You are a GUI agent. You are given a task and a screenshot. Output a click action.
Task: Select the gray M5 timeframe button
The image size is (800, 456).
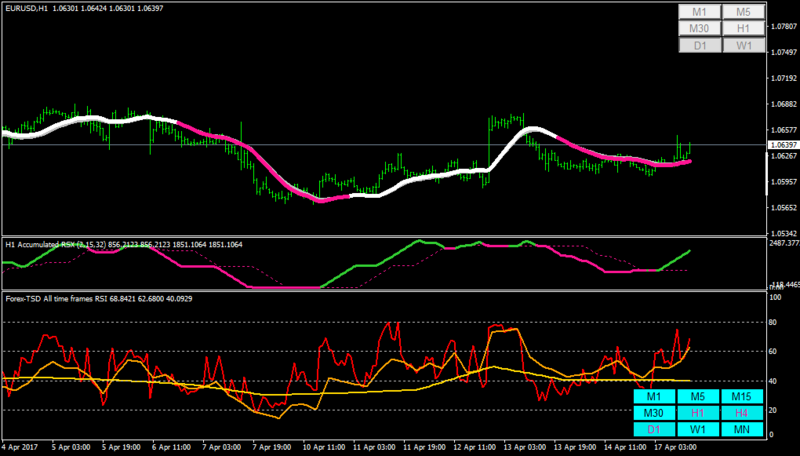tap(744, 12)
